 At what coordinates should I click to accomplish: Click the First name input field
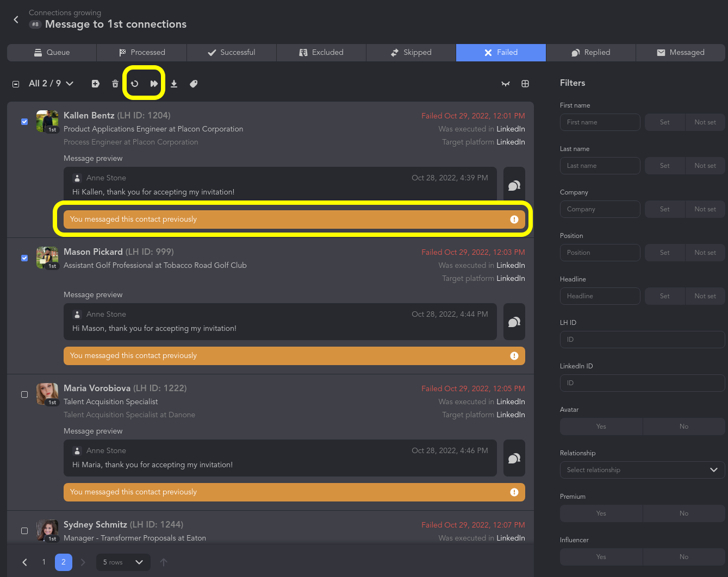click(600, 122)
